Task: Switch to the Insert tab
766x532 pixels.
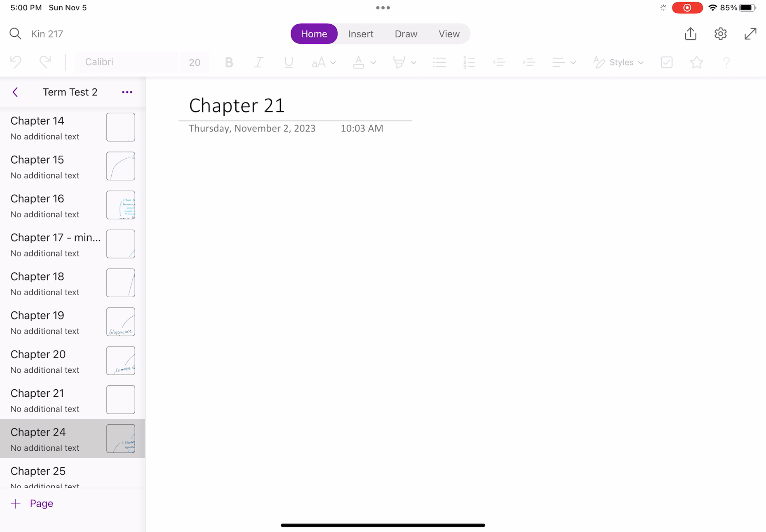Action: (361, 34)
